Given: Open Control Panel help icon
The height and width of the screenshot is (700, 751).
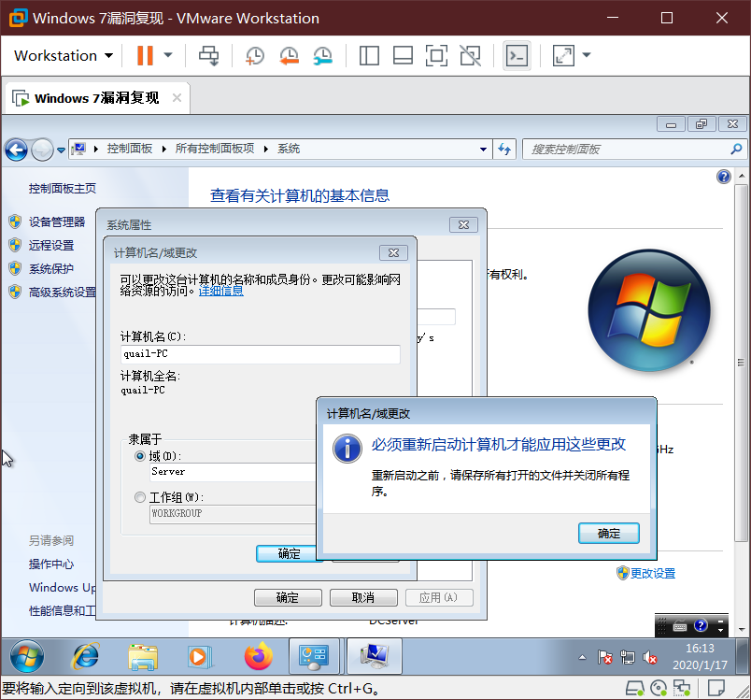Looking at the screenshot, I should (723, 177).
